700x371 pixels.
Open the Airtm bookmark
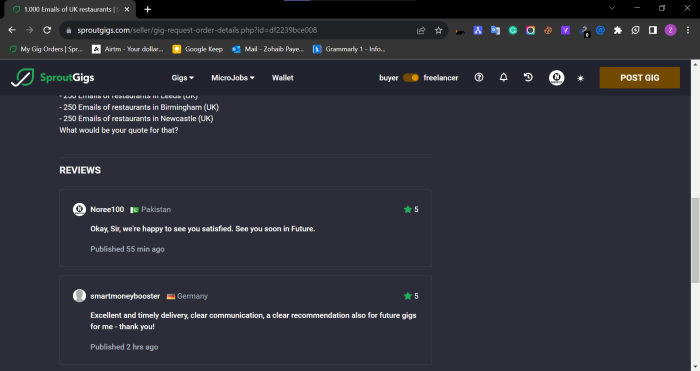tap(128, 49)
